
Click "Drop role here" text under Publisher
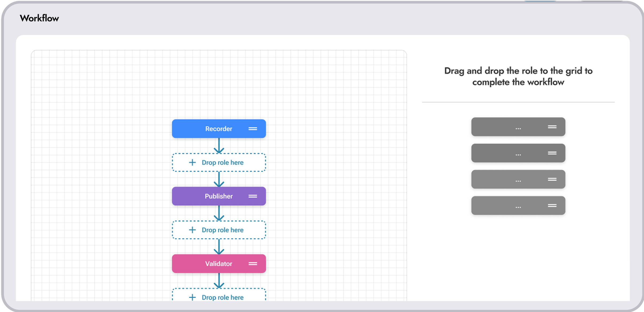point(222,230)
